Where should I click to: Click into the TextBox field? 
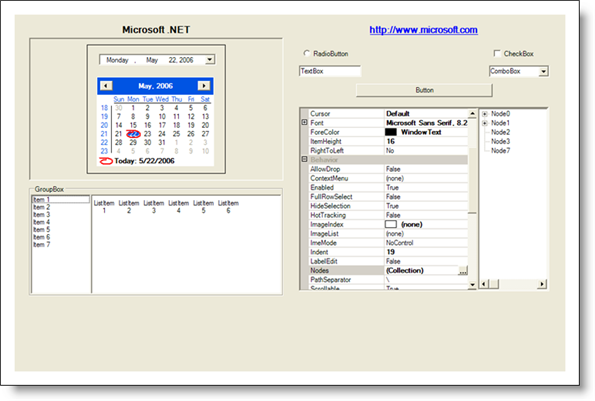[330, 71]
